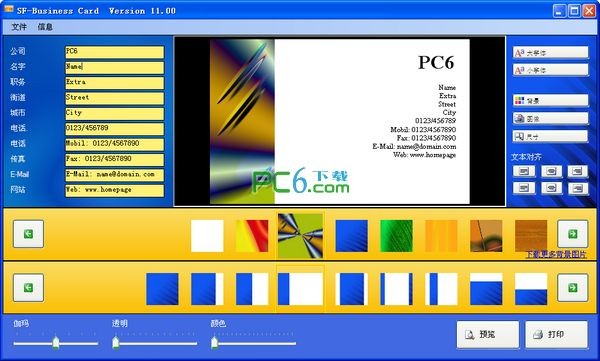
Task: Click the 城市 field containing City
Action: [x=114, y=113]
